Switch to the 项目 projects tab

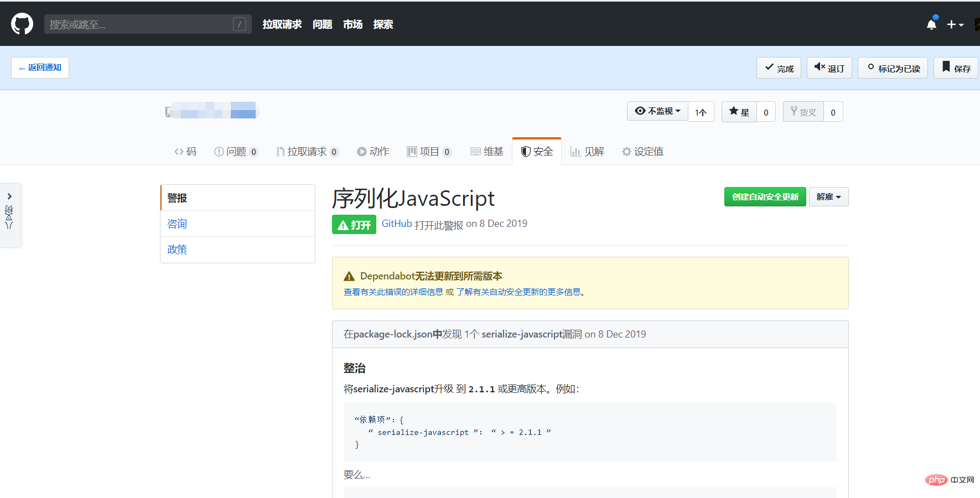(429, 152)
